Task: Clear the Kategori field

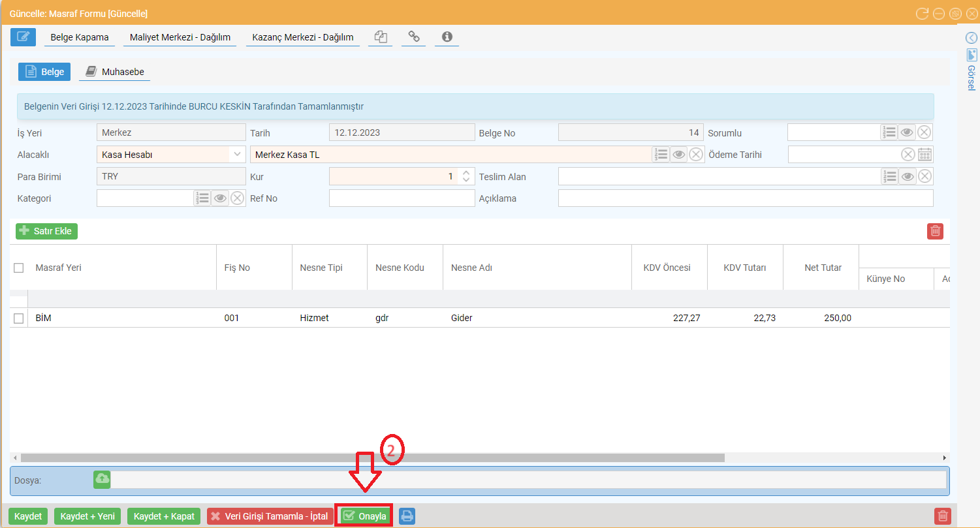Action: click(237, 198)
